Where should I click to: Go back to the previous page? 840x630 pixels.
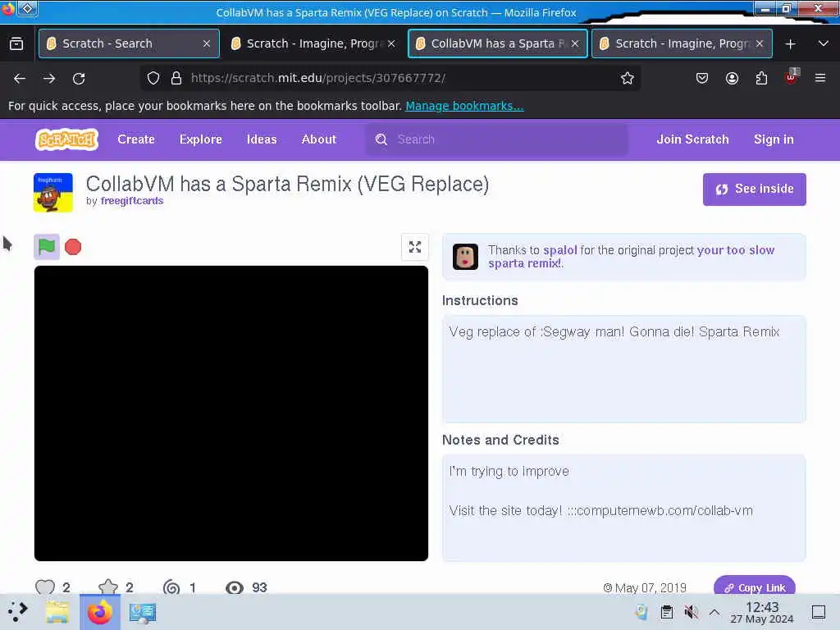pyautogui.click(x=20, y=78)
